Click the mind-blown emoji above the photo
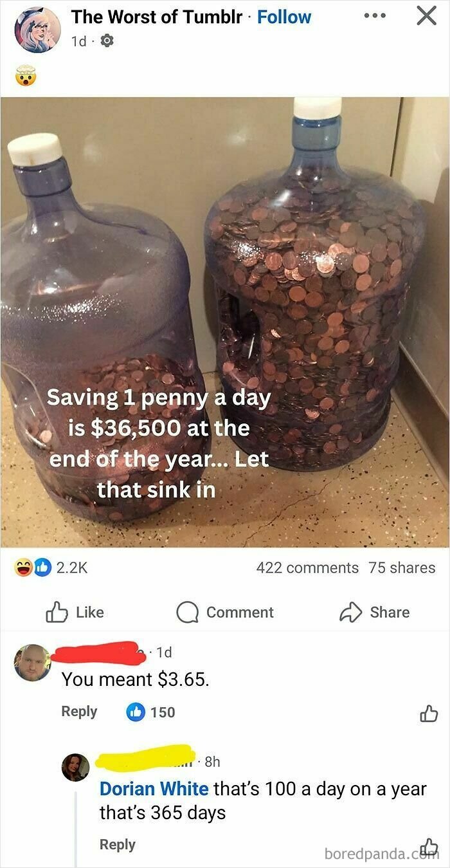 coord(26,78)
